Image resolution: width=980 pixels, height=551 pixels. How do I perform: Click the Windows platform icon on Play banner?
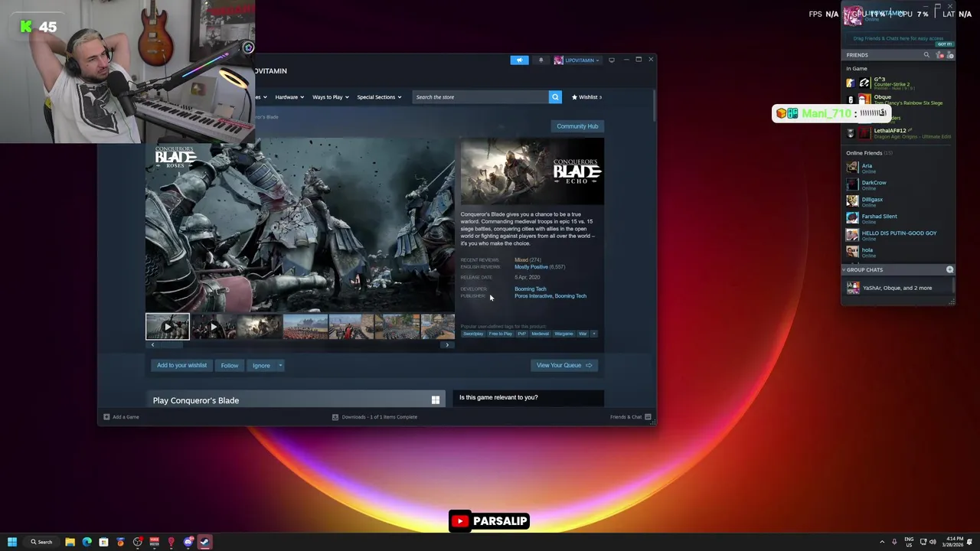(x=436, y=400)
